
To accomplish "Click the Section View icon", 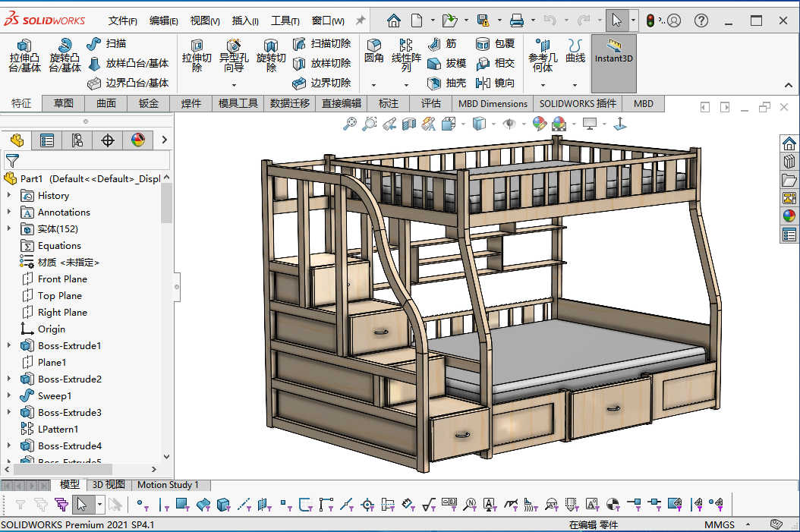I will (x=408, y=124).
